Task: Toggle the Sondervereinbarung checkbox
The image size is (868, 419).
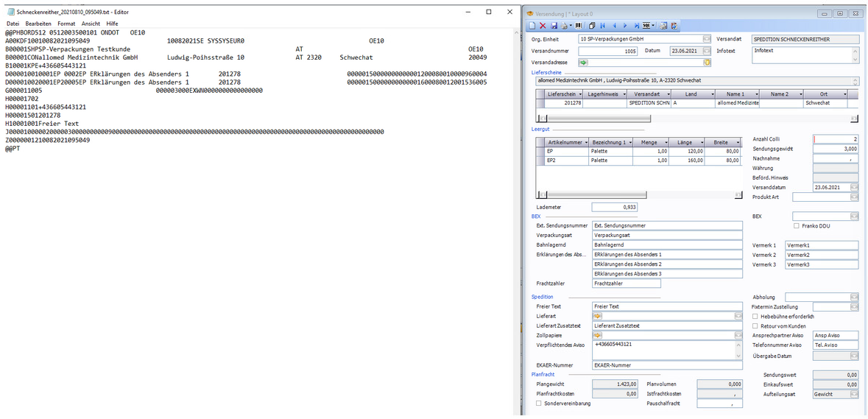Action: click(539, 404)
